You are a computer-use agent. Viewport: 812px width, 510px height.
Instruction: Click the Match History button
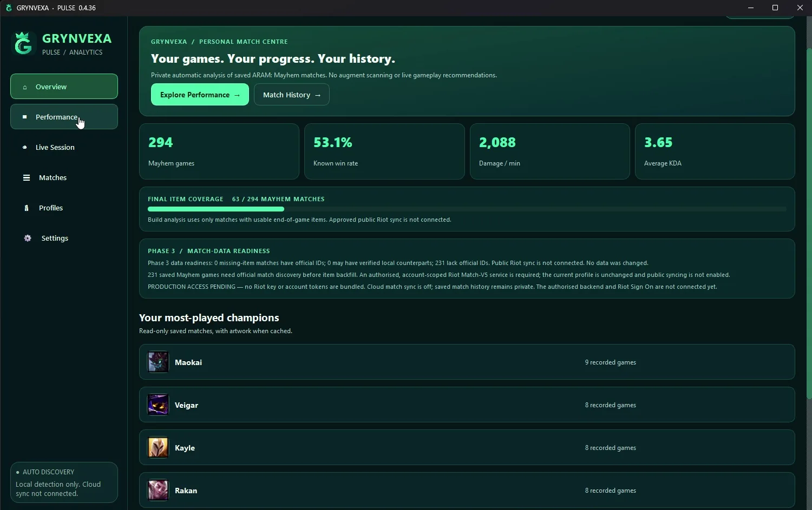point(292,95)
